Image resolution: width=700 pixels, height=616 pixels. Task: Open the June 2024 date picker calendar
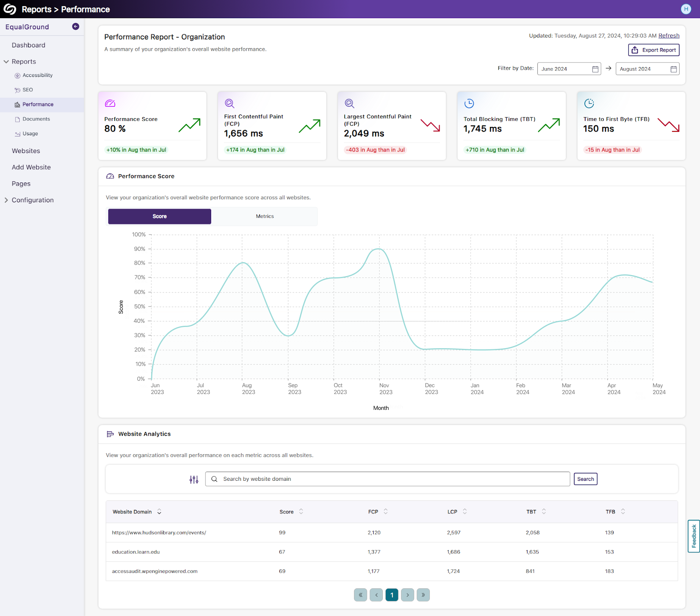tap(594, 69)
